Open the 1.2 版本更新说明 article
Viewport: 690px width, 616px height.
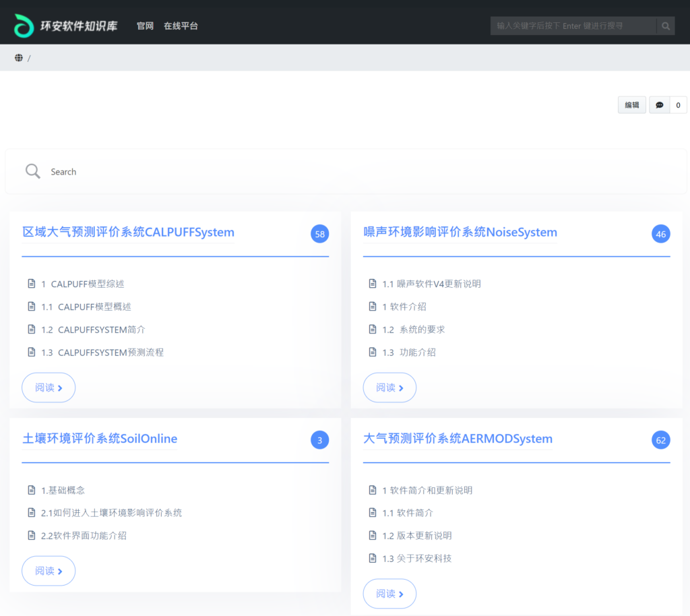[x=417, y=536]
